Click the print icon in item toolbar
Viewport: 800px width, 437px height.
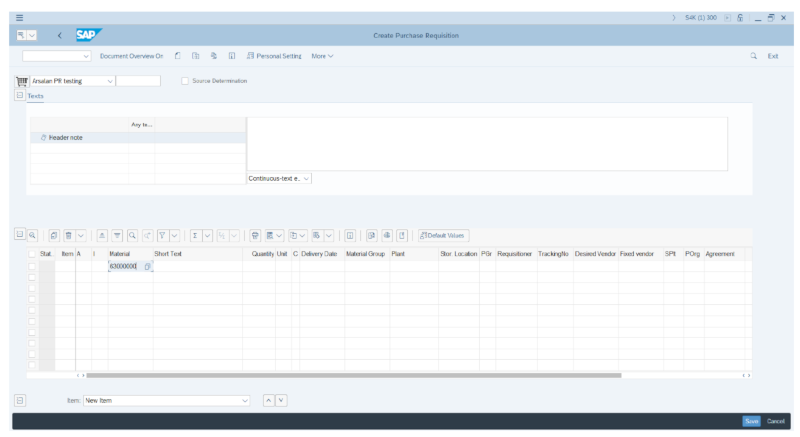256,235
